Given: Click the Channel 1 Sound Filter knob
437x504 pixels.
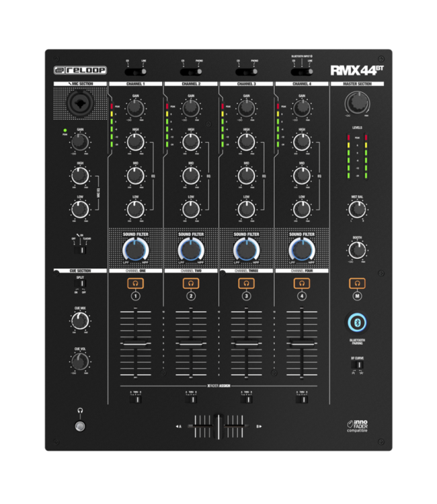Looking at the screenshot, I should pos(135,250).
